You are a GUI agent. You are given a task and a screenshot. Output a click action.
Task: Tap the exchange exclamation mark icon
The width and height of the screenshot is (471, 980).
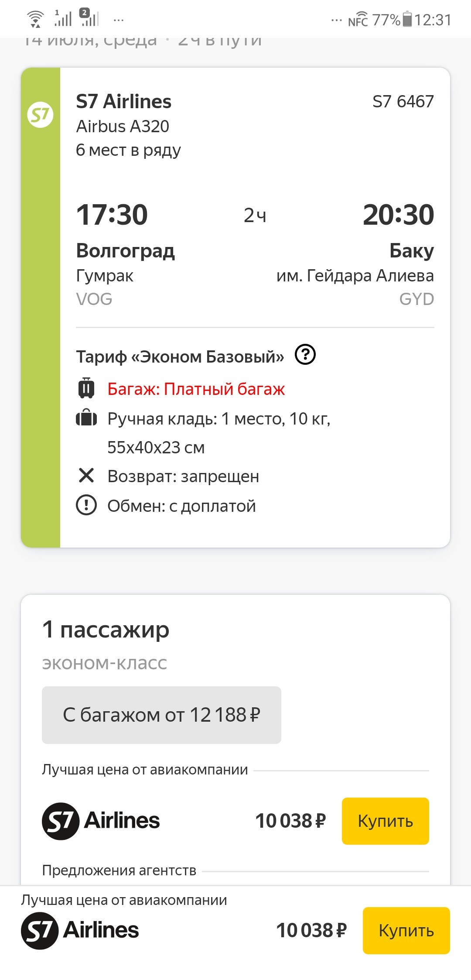tap(86, 505)
